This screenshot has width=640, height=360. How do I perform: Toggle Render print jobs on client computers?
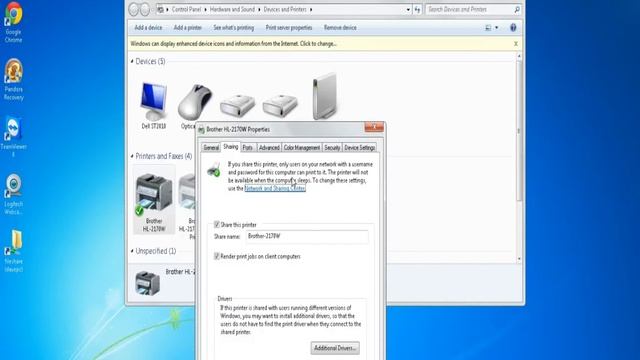(217, 256)
